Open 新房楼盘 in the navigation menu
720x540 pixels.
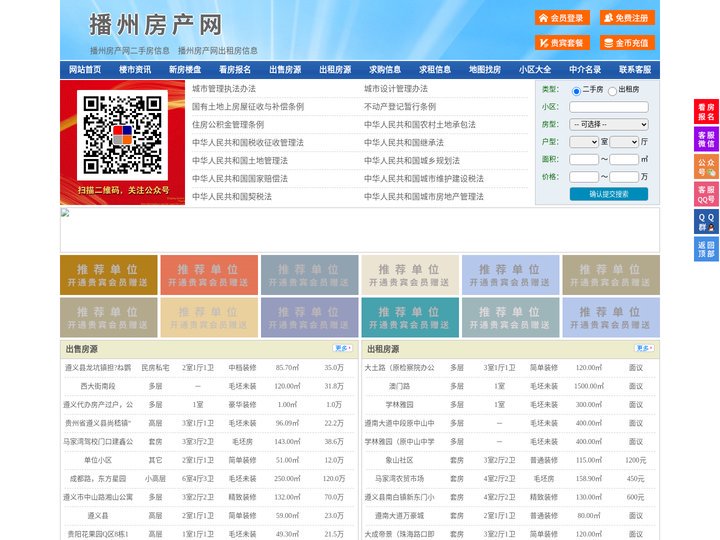point(185,70)
